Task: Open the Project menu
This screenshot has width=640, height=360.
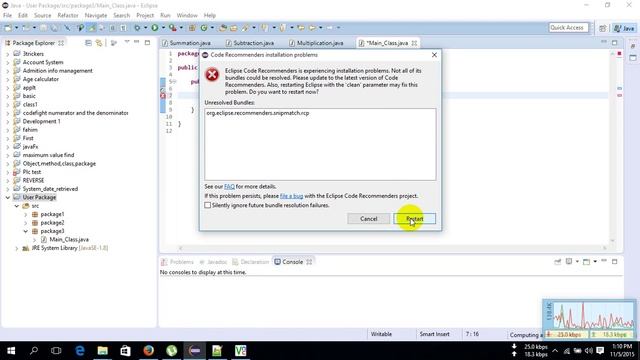Action: click(x=145, y=16)
